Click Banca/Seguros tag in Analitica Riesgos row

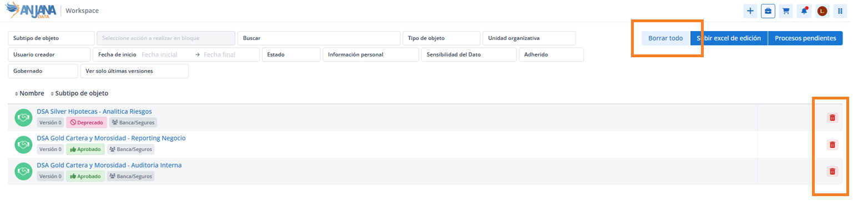click(133, 122)
